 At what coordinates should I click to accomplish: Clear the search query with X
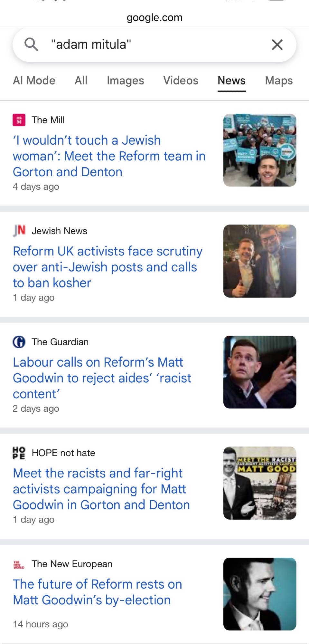(x=277, y=44)
